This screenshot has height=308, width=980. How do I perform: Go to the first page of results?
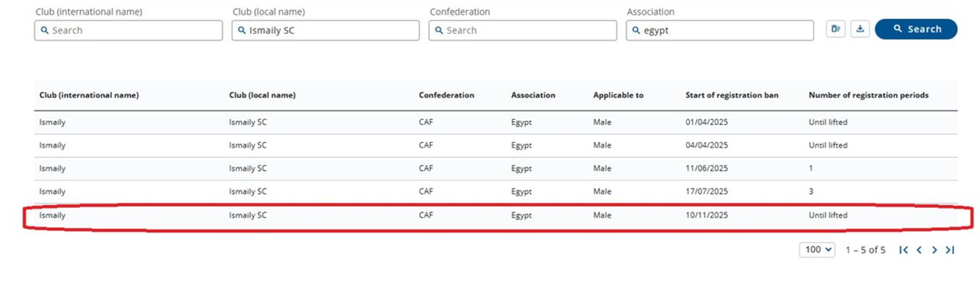click(x=903, y=250)
